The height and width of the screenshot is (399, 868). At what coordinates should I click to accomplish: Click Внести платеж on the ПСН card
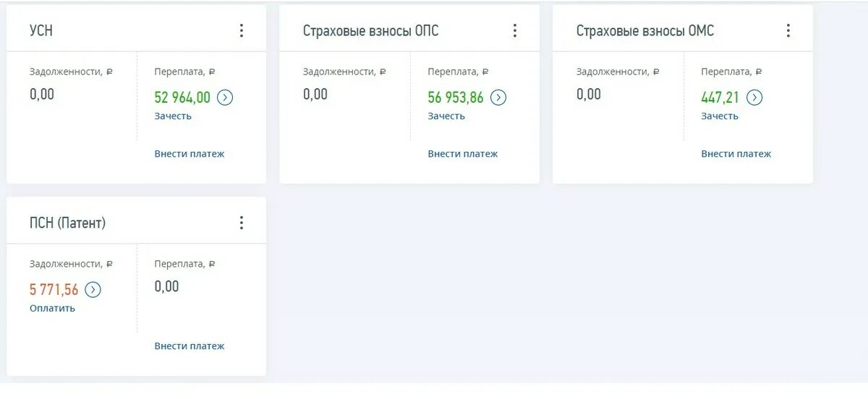(190, 346)
